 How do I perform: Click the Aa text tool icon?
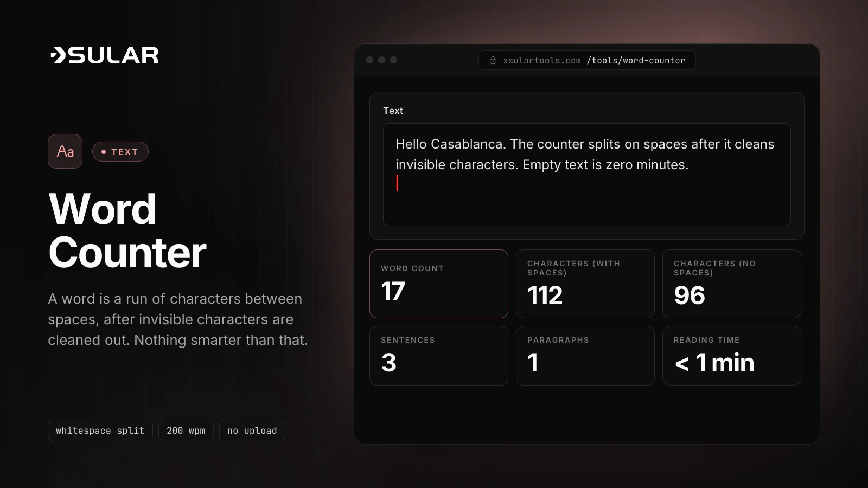click(x=65, y=151)
